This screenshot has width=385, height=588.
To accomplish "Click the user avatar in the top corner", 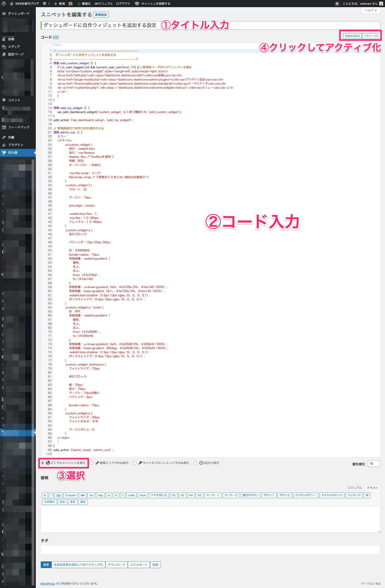I will point(381,4).
